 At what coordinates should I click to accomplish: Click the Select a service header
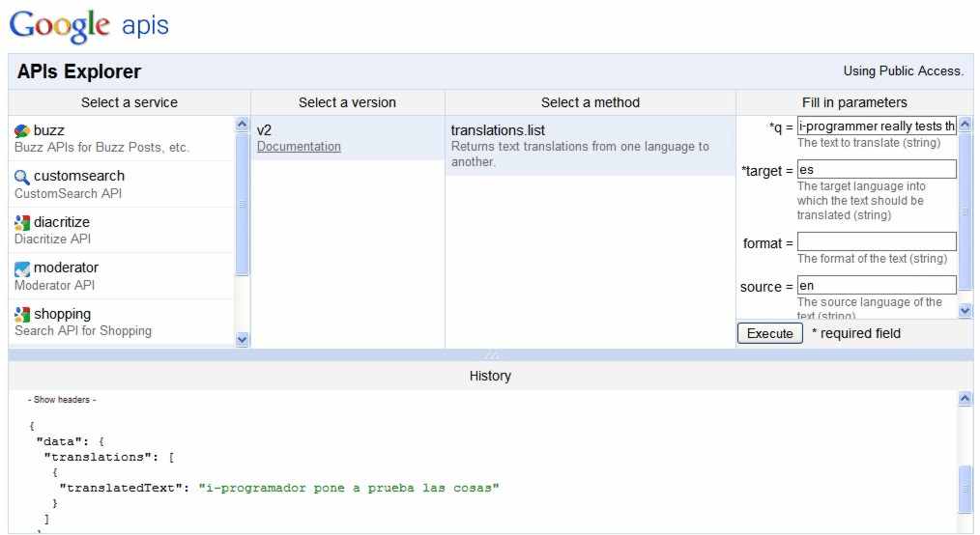click(130, 102)
